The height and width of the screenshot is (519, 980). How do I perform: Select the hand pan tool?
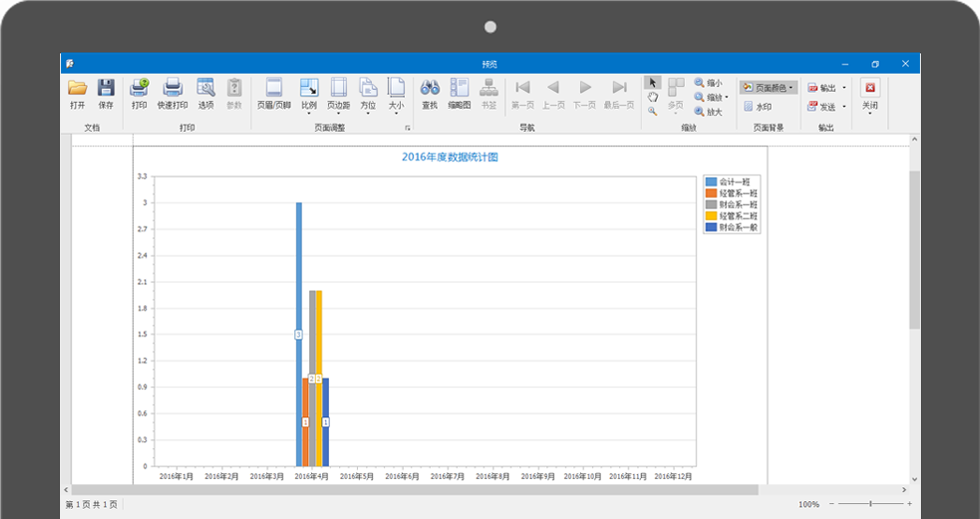(652, 96)
